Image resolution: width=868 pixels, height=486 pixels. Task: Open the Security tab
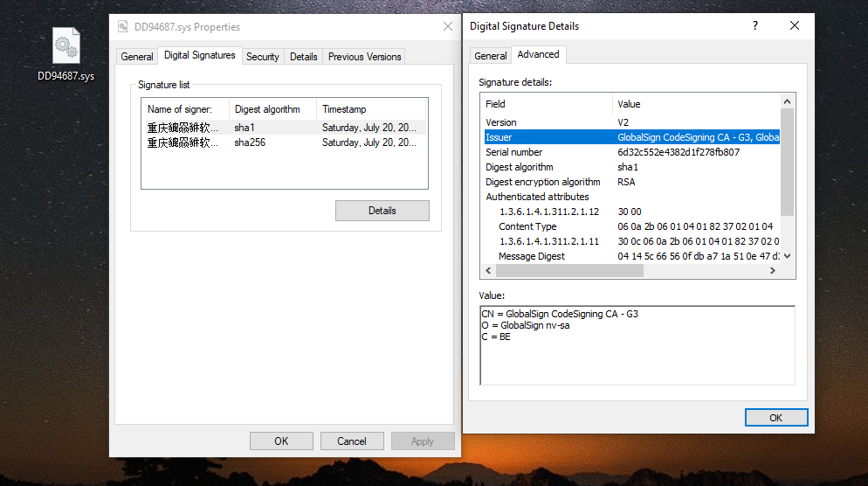click(262, 57)
